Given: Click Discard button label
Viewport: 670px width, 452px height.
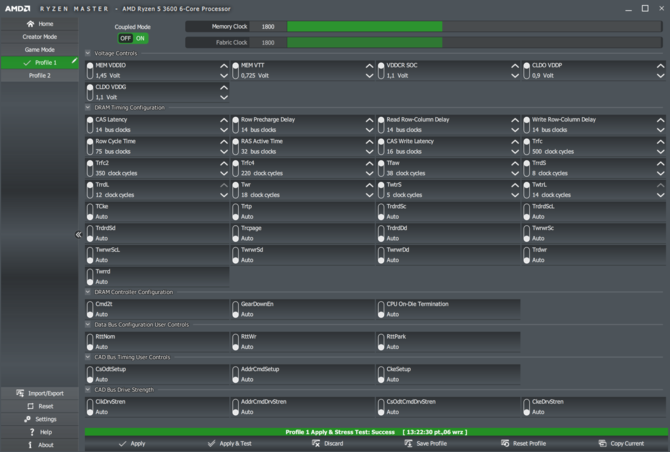Looking at the screenshot, I should coord(333,443).
